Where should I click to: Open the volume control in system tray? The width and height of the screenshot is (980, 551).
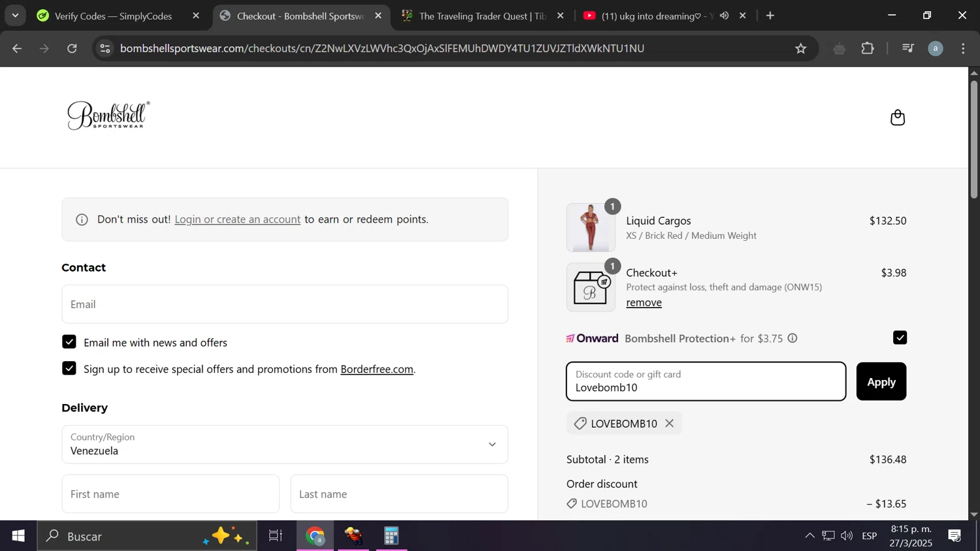(x=847, y=536)
